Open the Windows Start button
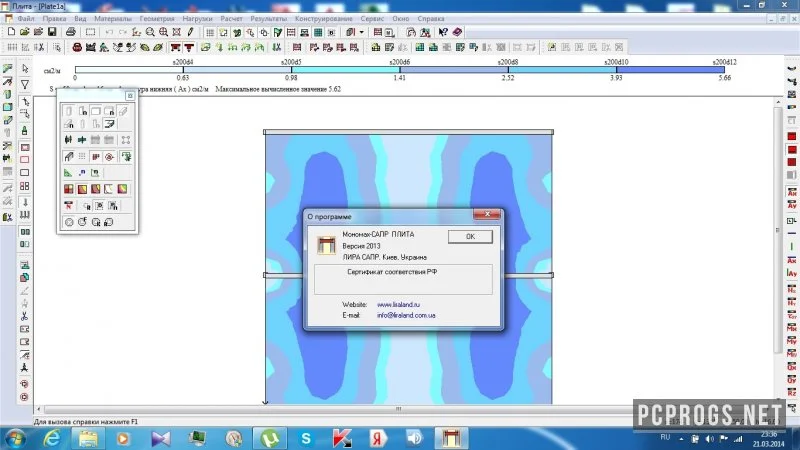This screenshot has height=450, width=800. pos(15,438)
